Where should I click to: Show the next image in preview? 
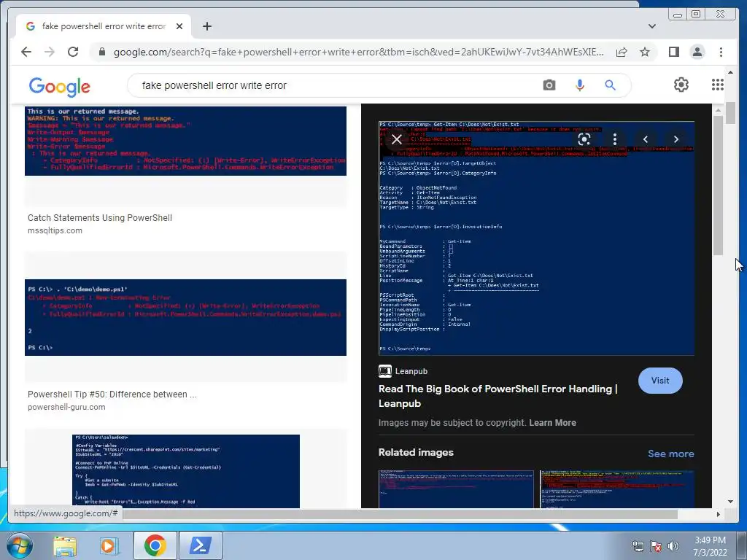pos(676,139)
